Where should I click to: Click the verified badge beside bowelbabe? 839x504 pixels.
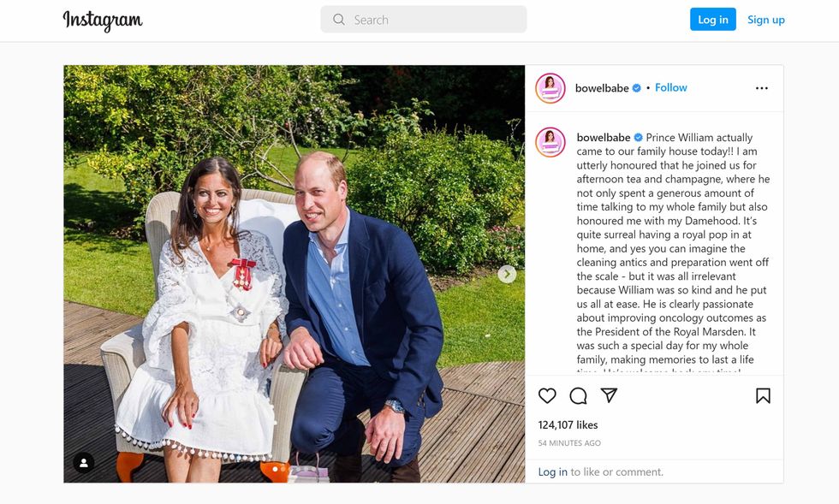pyautogui.click(x=638, y=87)
